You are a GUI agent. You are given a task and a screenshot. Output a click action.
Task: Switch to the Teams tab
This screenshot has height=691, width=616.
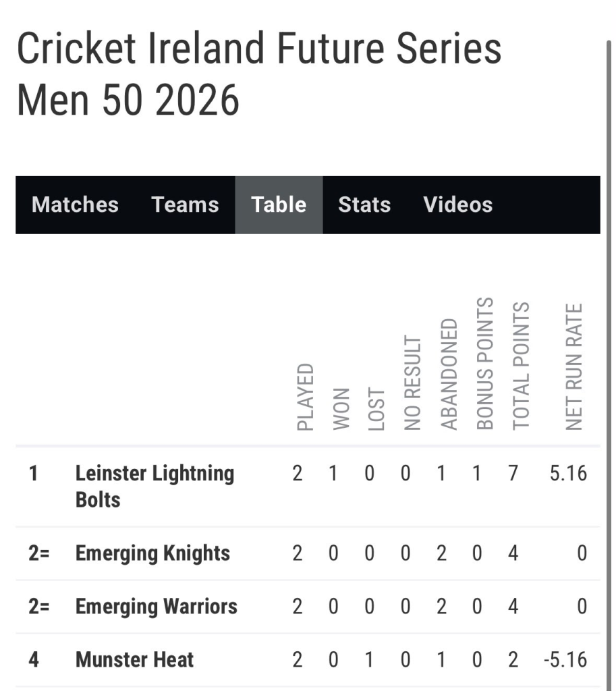[x=185, y=205]
